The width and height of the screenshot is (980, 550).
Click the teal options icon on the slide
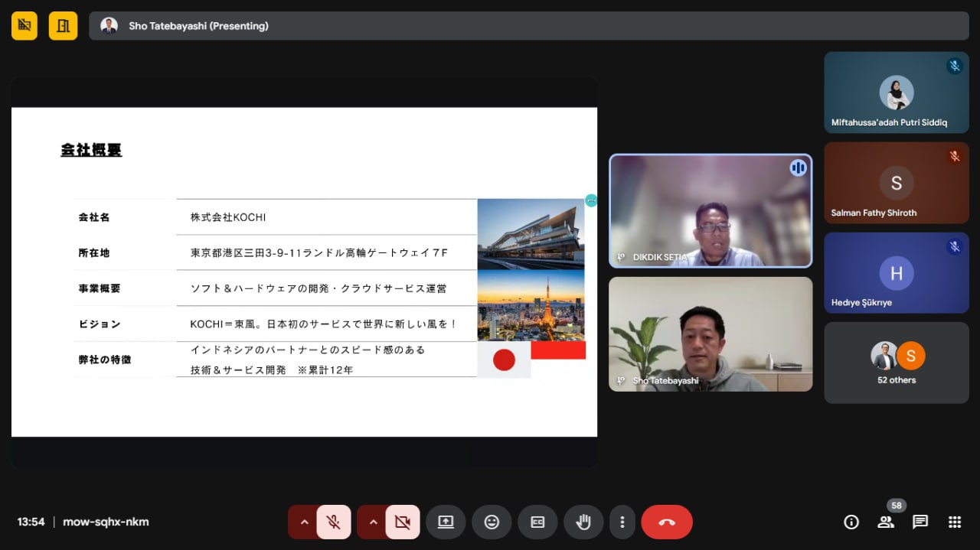(x=591, y=200)
